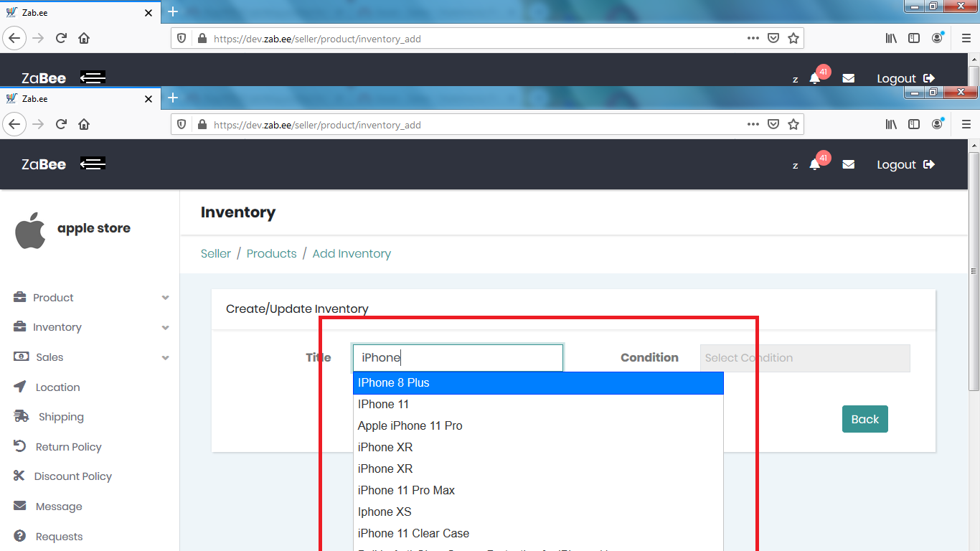Open the envelope messages icon in front window header

tap(849, 164)
